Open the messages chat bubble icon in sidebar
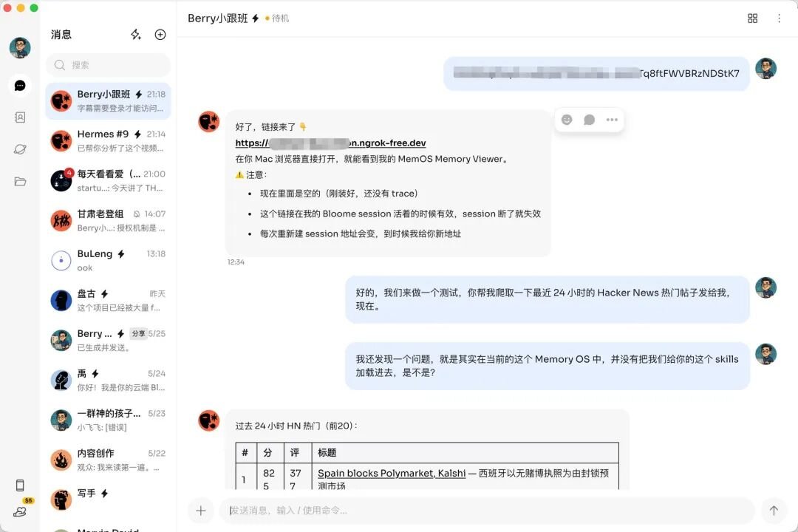The height and width of the screenshot is (532, 798). (x=20, y=86)
